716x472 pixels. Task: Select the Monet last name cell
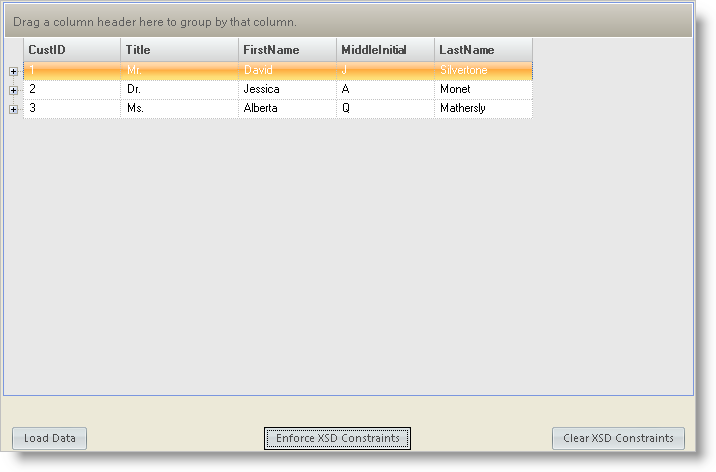(x=483, y=90)
